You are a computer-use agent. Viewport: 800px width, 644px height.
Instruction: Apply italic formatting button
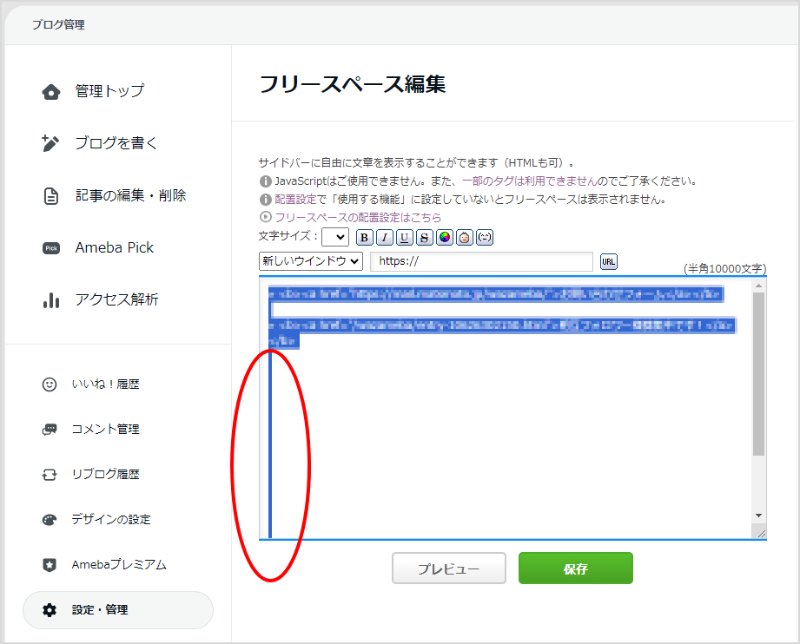(x=385, y=237)
